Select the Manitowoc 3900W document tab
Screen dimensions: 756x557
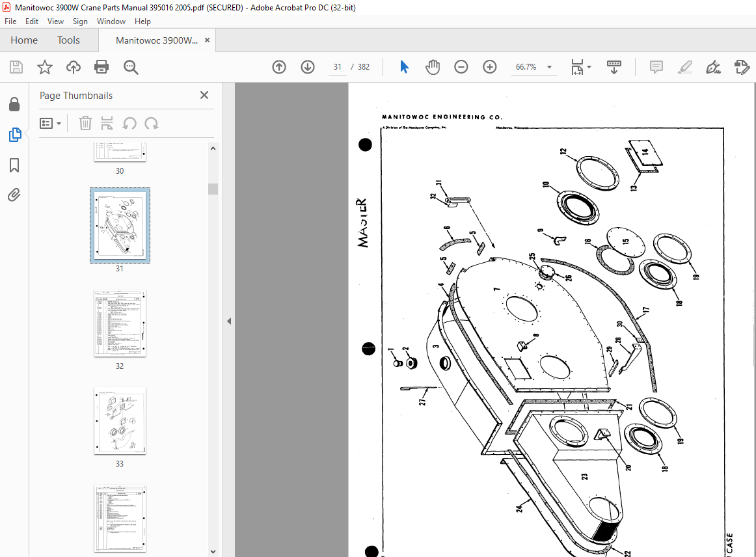coord(157,40)
